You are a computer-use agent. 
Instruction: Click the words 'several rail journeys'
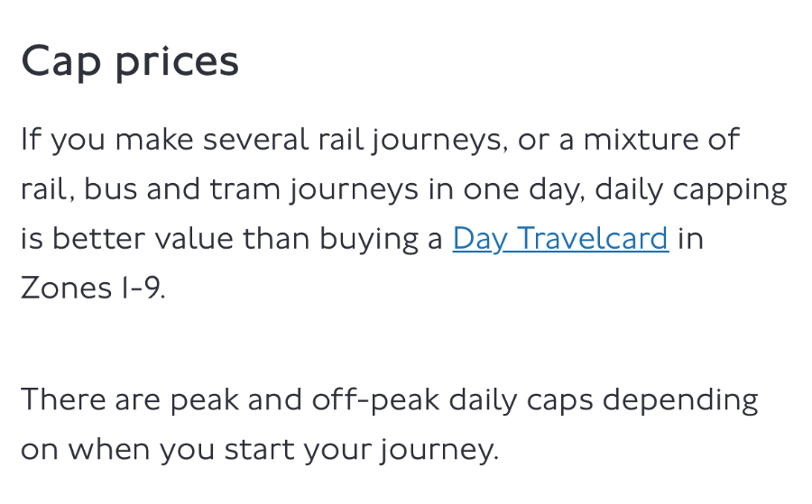[x=352, y=141]
